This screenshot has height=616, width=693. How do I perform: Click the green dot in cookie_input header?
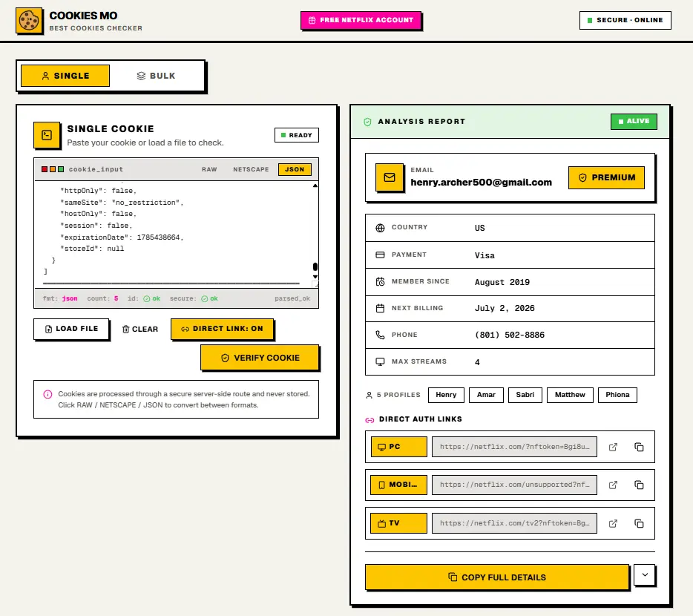(x=61, y=169)
